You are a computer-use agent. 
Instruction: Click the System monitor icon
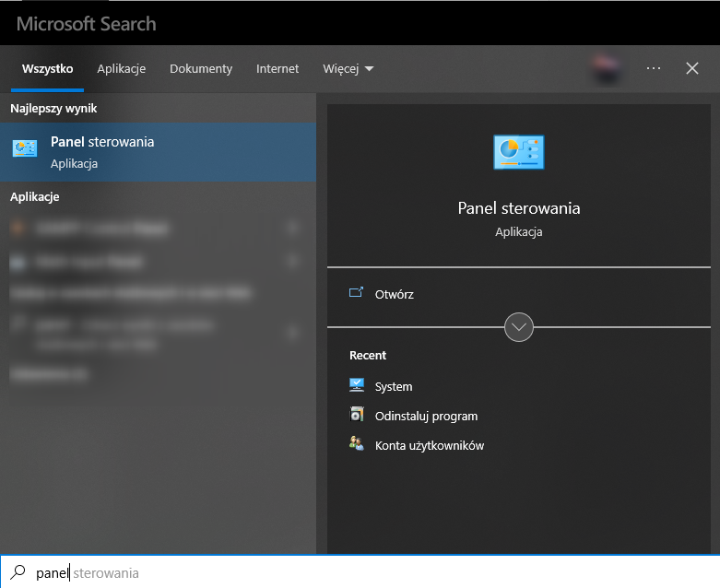[357, 384]
